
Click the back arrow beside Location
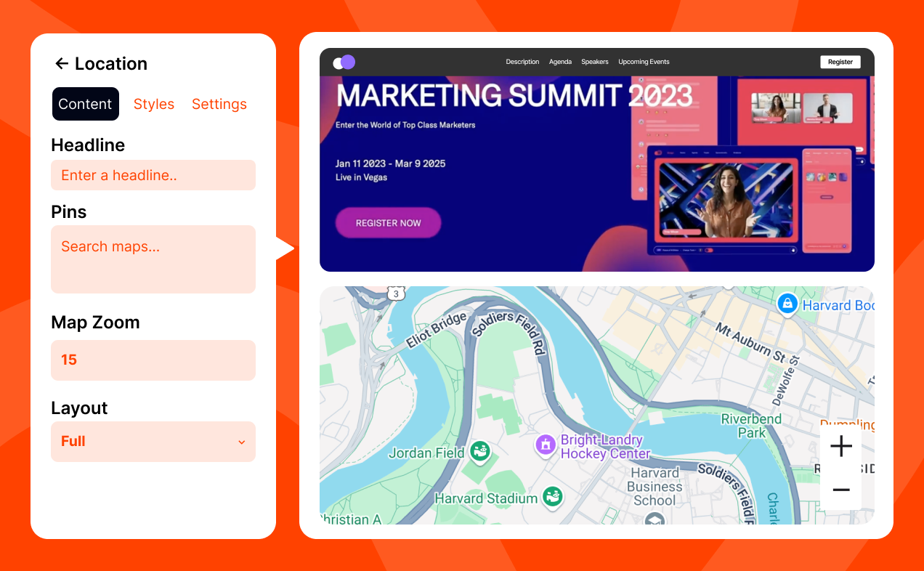(62, 64)
